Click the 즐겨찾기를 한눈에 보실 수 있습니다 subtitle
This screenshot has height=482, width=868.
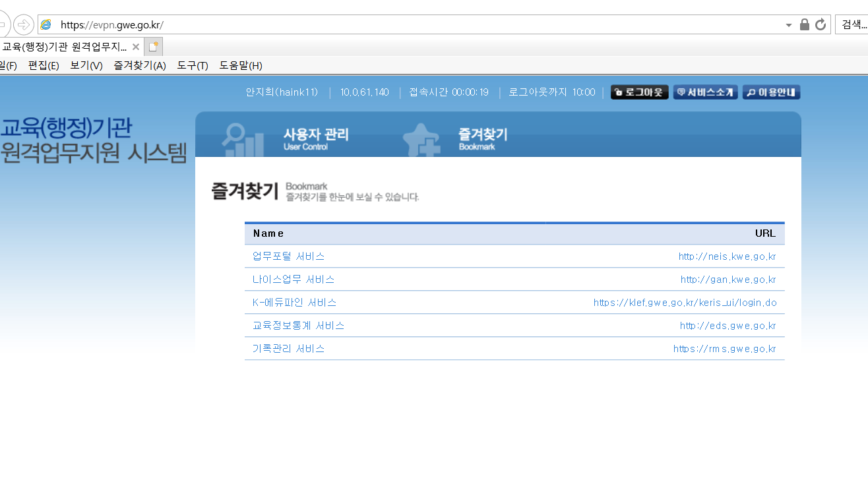tap(352, 197)
